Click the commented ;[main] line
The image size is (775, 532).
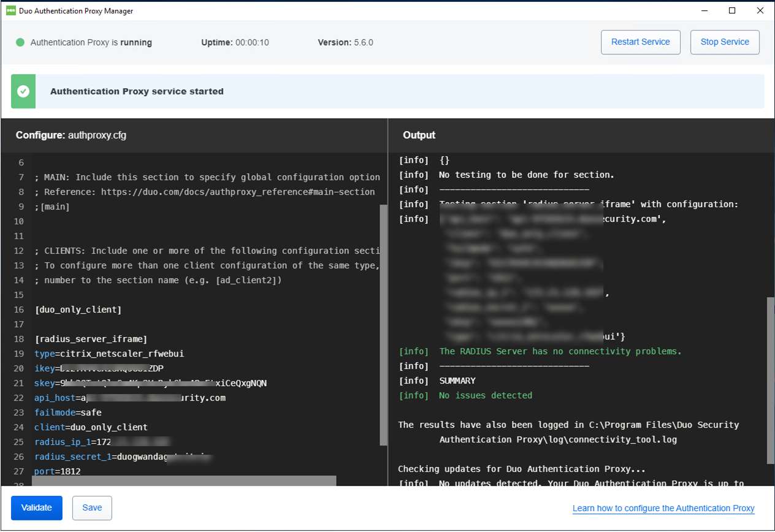click(52, 207)
